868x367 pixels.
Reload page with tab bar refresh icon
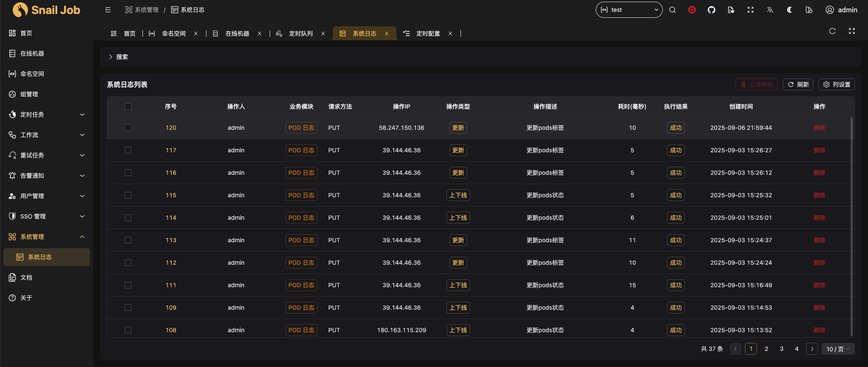click(x=832, y=31)
